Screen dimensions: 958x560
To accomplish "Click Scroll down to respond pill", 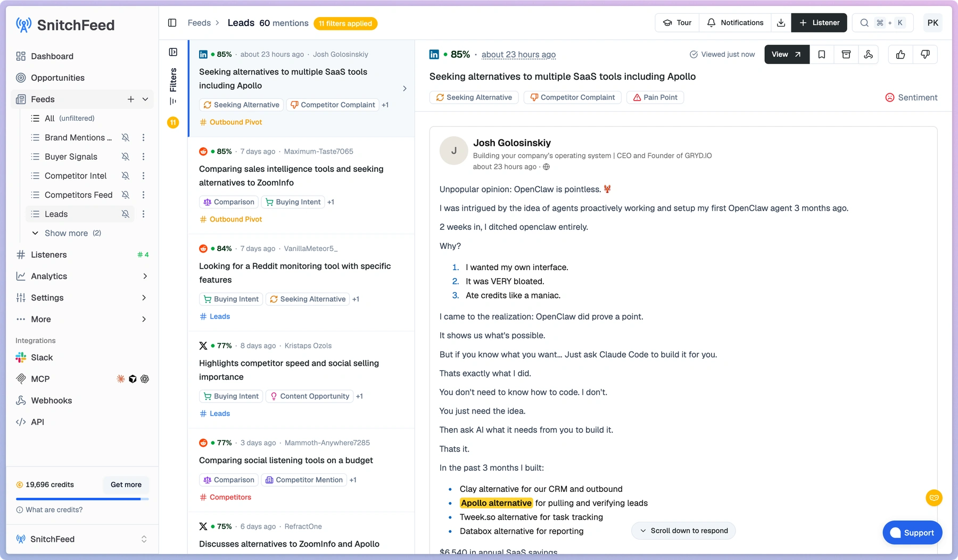I will point(683,531).
